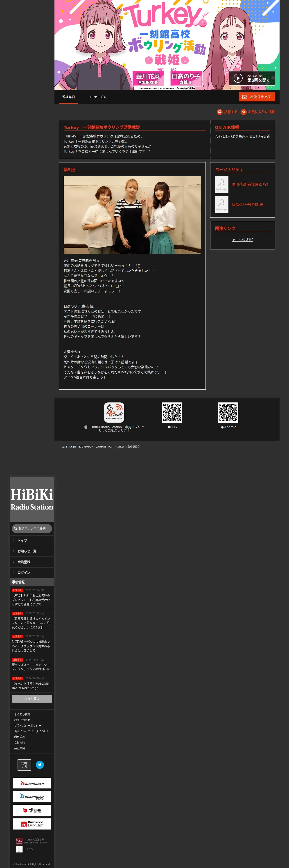Open the 菱川花菜(音無麻衣 役) personality link
Image resolution: width=289 pixels, height=868 pixels.
click(250, 184)
